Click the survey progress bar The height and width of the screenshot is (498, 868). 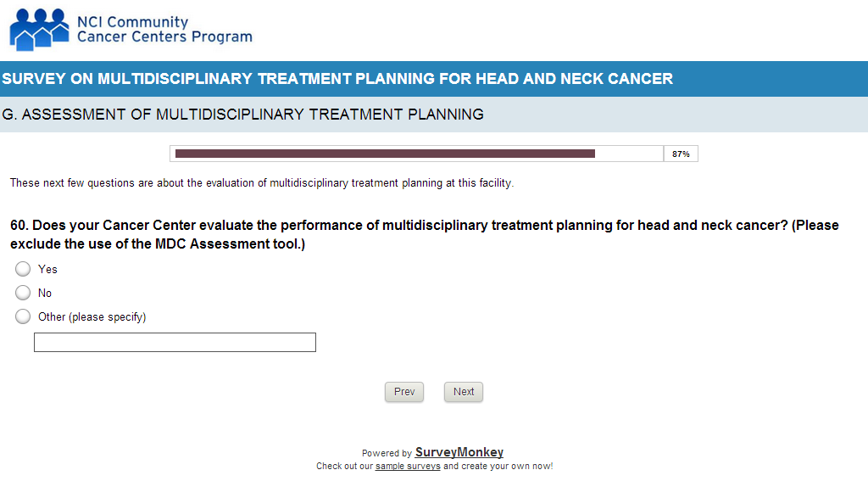pos(416,154)
